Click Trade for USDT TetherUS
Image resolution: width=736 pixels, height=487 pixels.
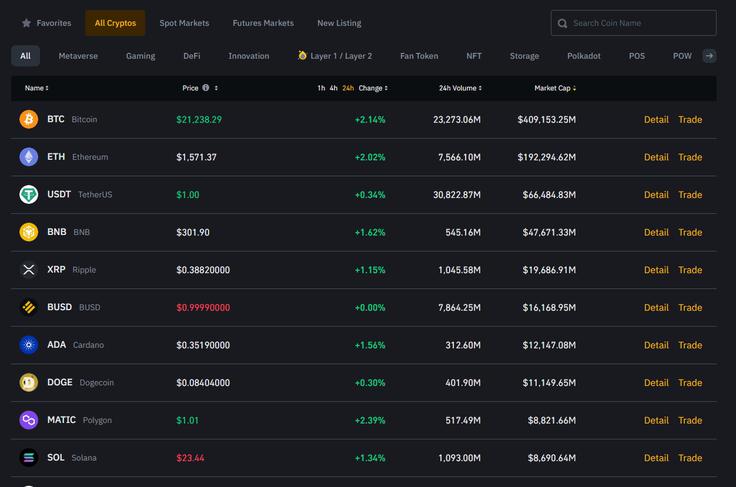click(690, 195)
